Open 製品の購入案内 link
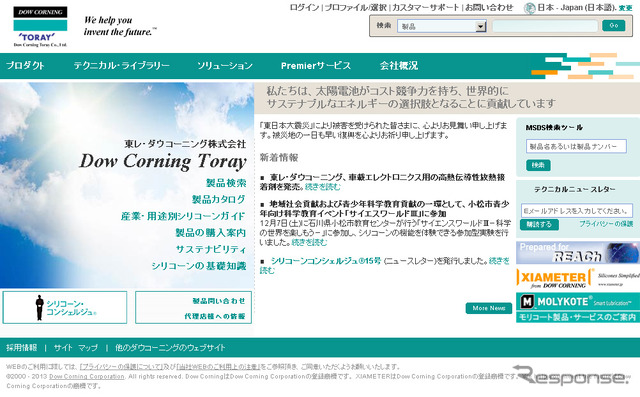The width and height of the screenshot is (640, 397). 211,233
